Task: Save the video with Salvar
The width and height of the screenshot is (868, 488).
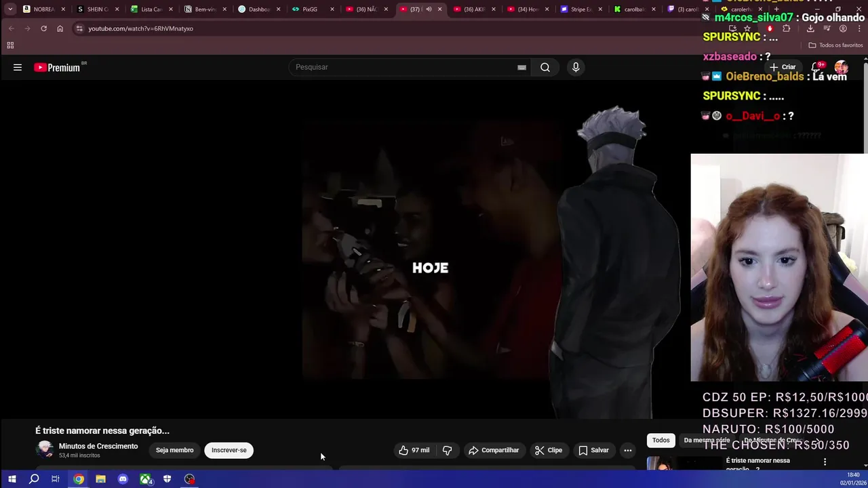Action: tap(593, 450)
